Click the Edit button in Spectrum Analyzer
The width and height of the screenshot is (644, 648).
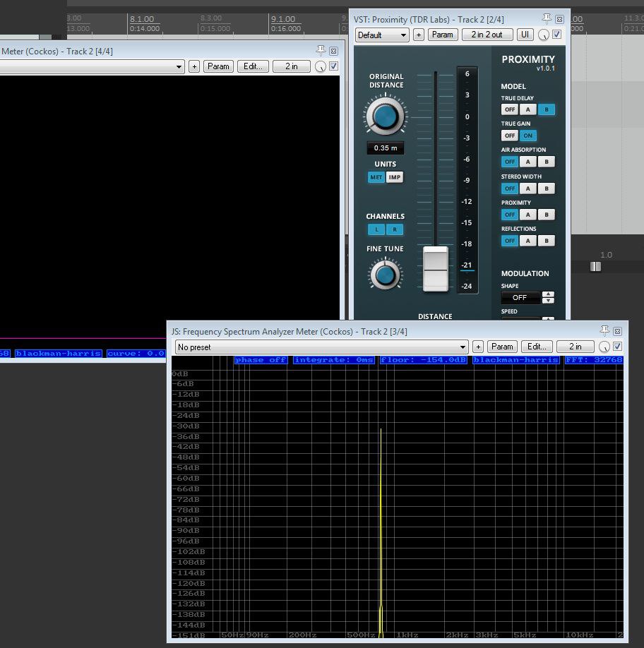[537, 347]
